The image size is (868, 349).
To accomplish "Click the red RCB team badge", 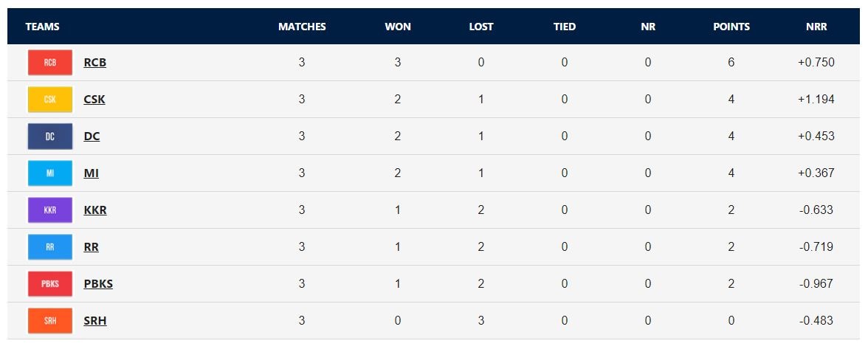I will tap(50, 63).
